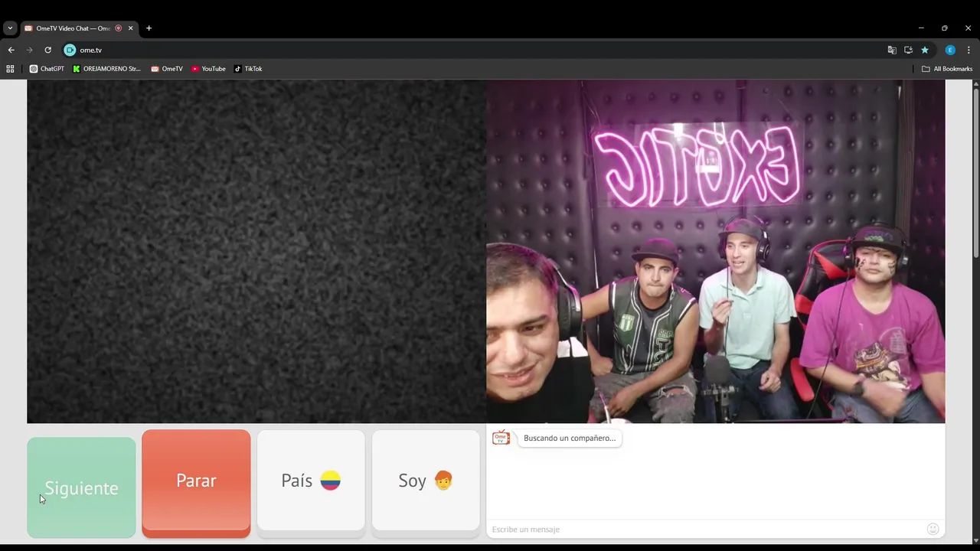Open the OREJAMORENO Str... bookmark
This screenshot has height=551, width=980.
[107, 69]
